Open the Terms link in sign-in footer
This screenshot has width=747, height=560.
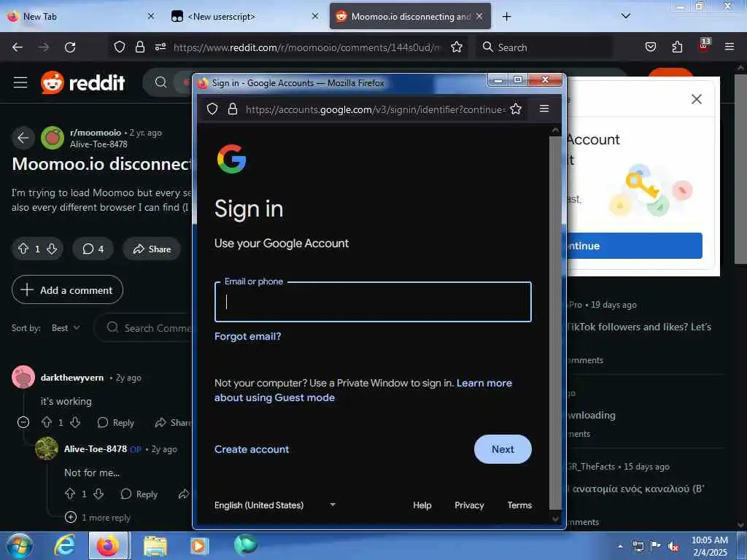pos(519,505)
